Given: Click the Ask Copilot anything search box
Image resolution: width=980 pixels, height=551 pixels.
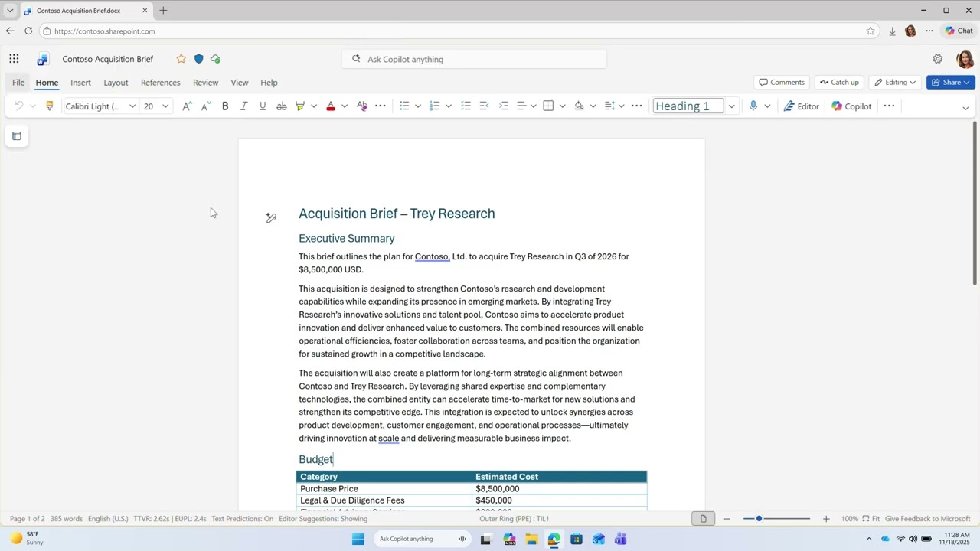Looking at the screenshot, I should point(475,59).
